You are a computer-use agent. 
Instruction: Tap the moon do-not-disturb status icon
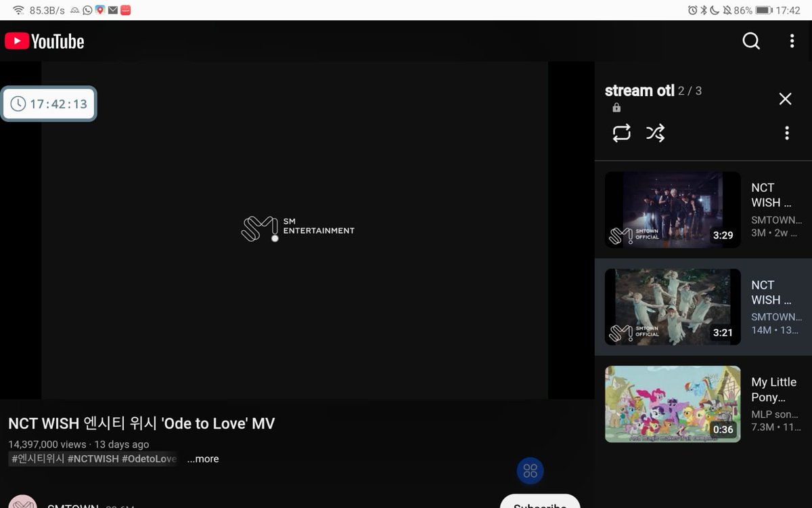click(715, 10)
